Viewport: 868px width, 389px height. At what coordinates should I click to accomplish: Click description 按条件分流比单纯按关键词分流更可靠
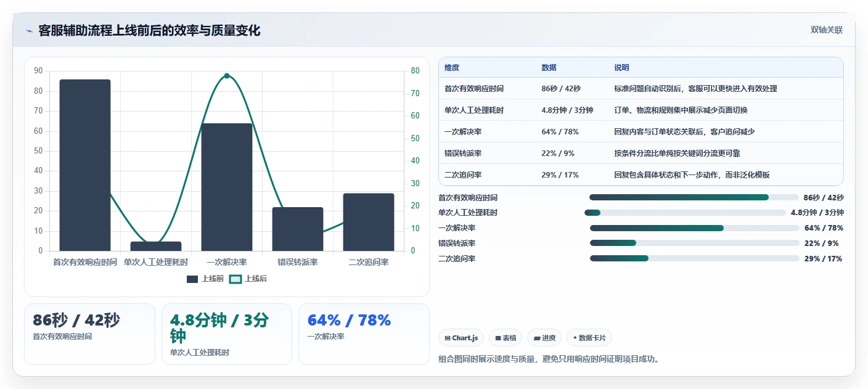point(677,154)
